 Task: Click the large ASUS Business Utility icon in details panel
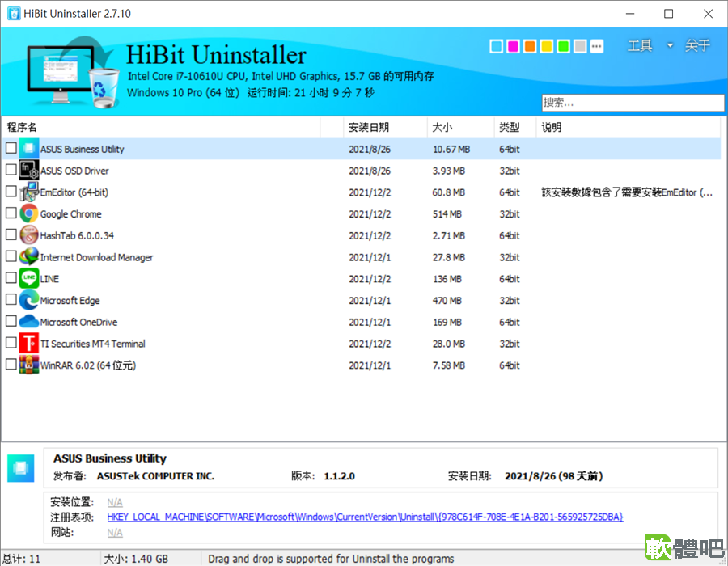pos(21,468)
